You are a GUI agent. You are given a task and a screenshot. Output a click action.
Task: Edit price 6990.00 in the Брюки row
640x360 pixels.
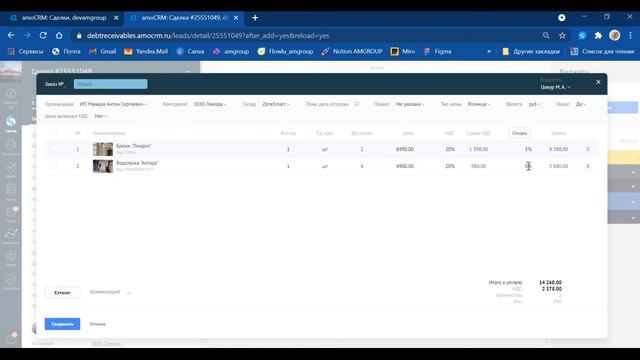[405, 149]
